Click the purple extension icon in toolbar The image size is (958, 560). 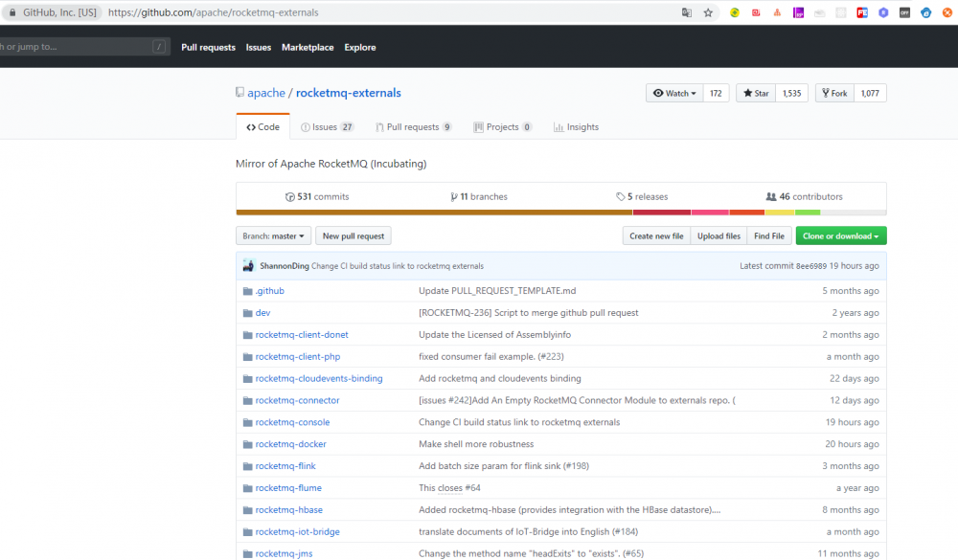coord(798,12)
